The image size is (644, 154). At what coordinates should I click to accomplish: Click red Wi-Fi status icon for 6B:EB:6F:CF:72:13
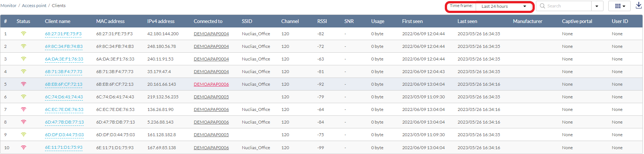pos(23,84)
